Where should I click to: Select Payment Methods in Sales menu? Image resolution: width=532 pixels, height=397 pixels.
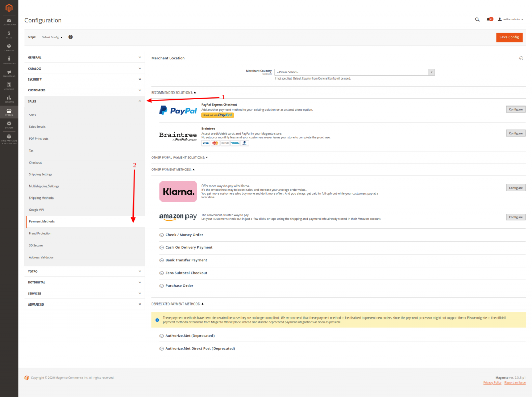coord(42,222)
